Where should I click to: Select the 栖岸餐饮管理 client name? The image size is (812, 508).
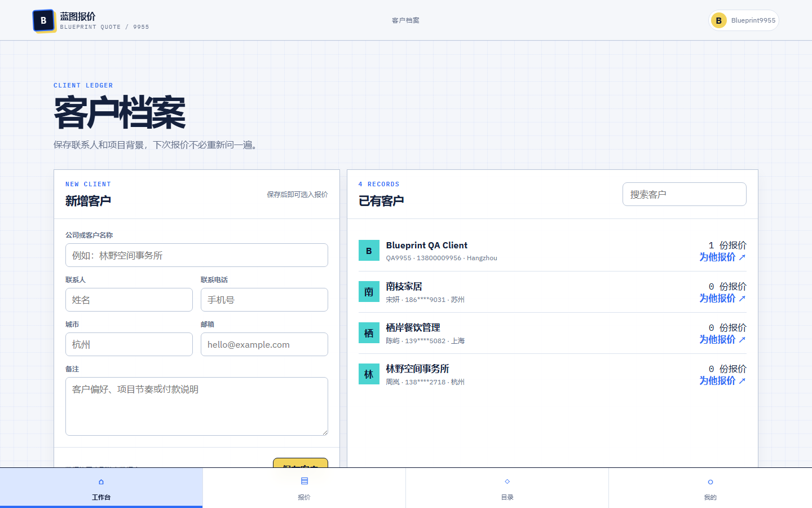click(x=413, y=328)
